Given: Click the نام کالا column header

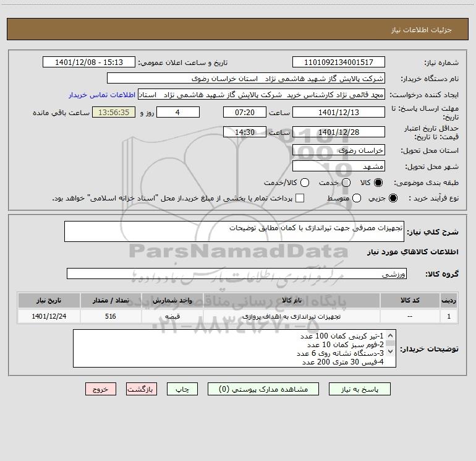Looking at the screenshot, I should (x=292, y=300).
